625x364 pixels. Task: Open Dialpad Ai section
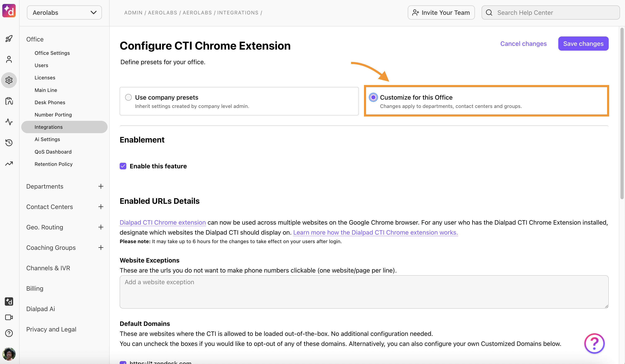click(x=41, y=309)
